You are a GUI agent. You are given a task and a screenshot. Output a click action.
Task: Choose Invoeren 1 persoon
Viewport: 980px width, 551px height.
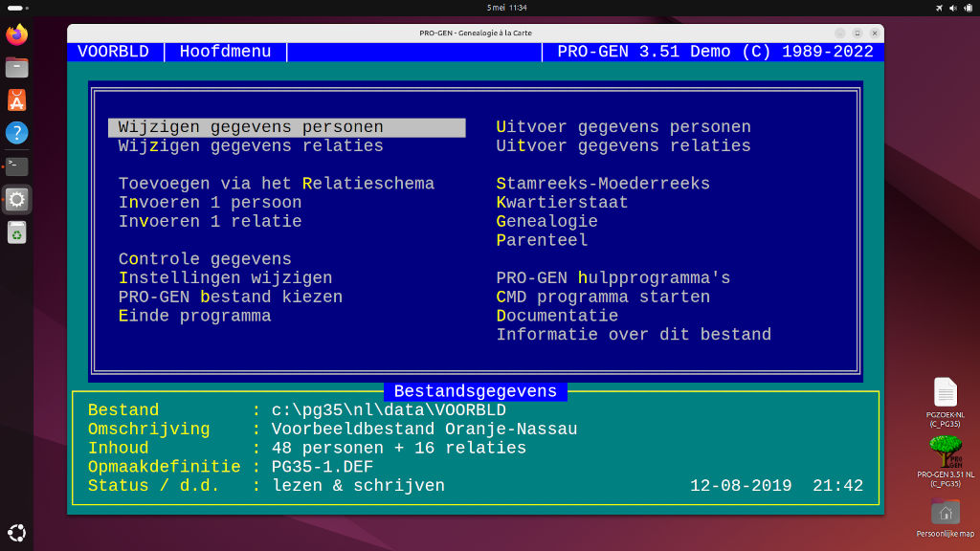click(x=210, y=203)
